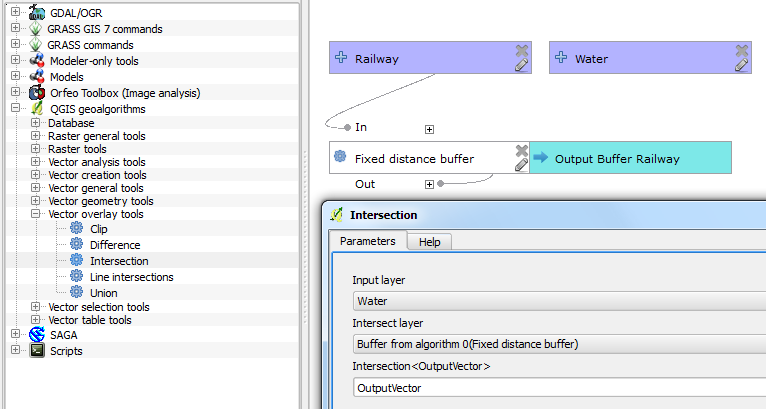
Task: Edit the Water input using pencil icon
Action: 742,65
